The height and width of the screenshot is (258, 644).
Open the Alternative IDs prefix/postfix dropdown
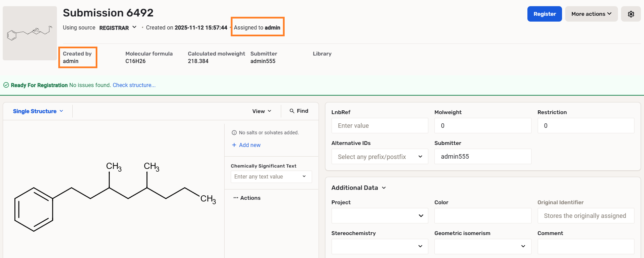click(380, 157)
